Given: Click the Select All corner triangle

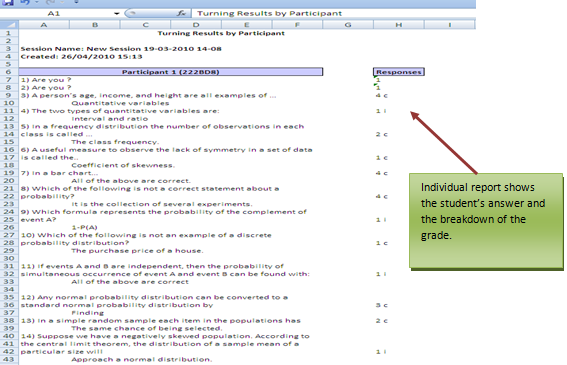Looking at the screenshot, I should (x=9, y=25).
